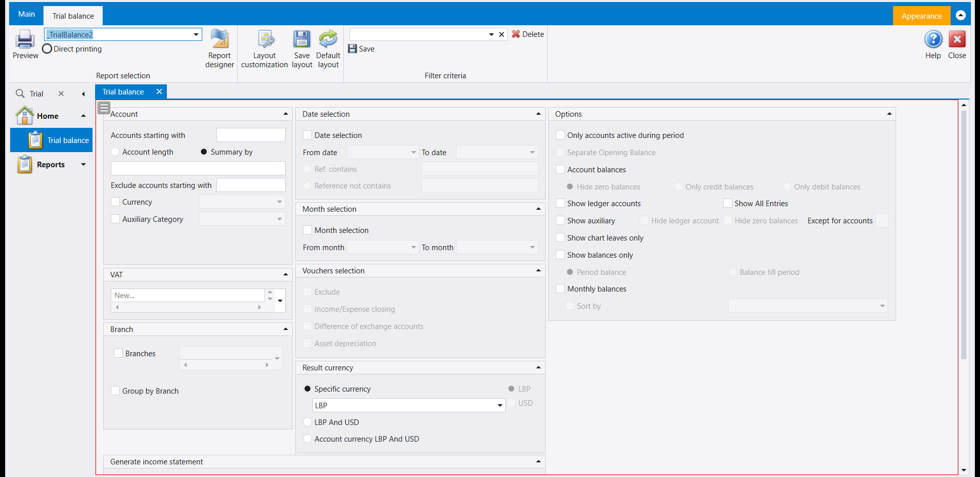Viewport: 980px width, 477px height.
Task: Open the filter criteria dropdown
Action: (x=491, y=34)
